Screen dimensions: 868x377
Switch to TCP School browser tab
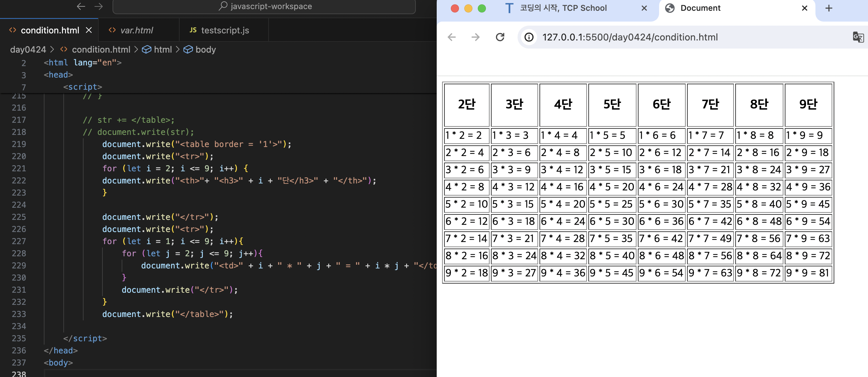[563, 8]
